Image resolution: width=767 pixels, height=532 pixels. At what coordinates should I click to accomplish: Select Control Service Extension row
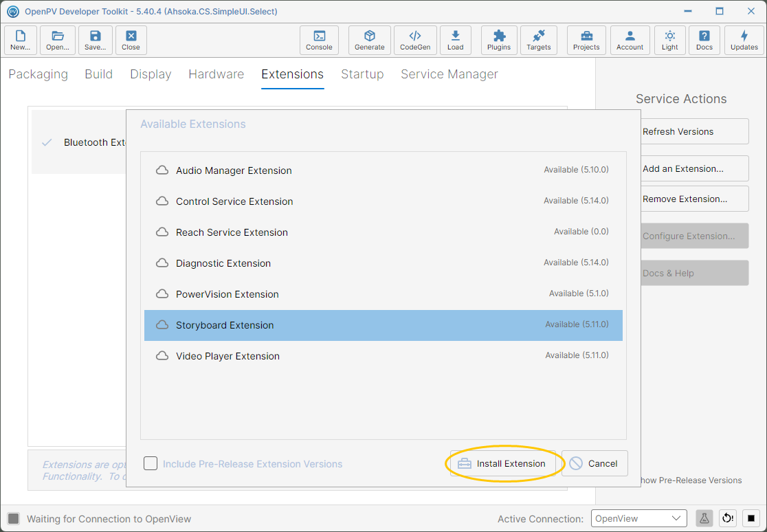[x=383, y=201]
